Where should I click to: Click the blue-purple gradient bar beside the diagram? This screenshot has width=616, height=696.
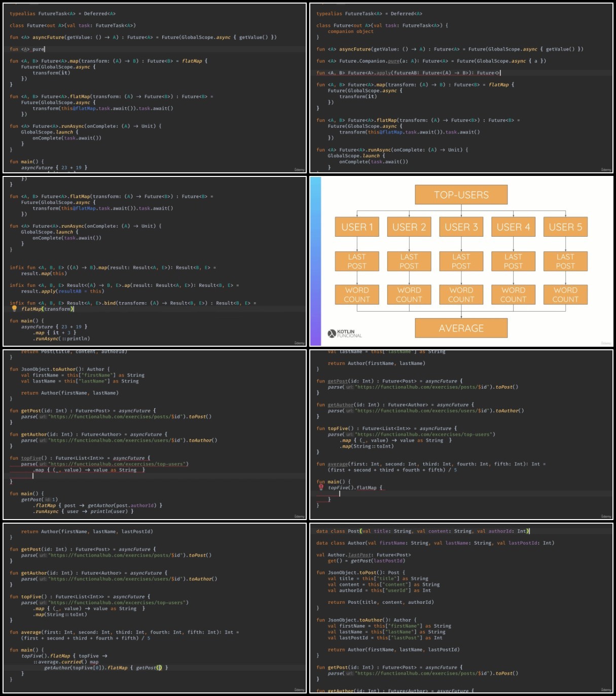click(x=315, y=261)
